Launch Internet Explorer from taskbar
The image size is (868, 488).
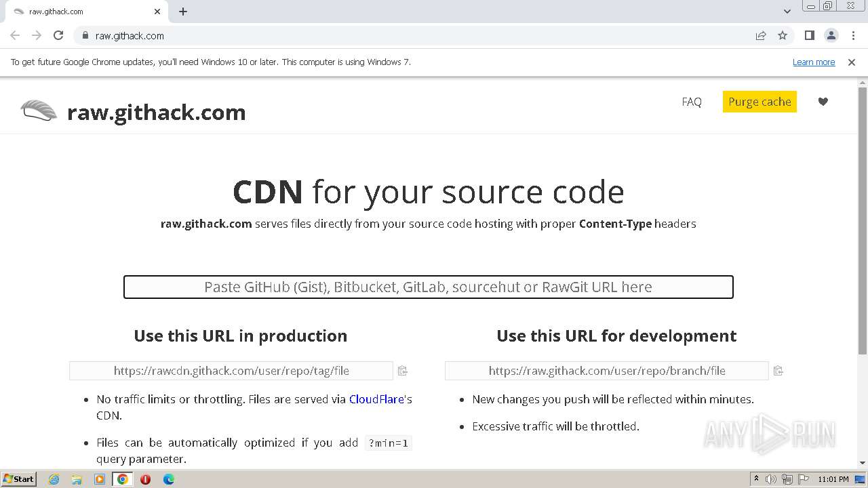54,479
